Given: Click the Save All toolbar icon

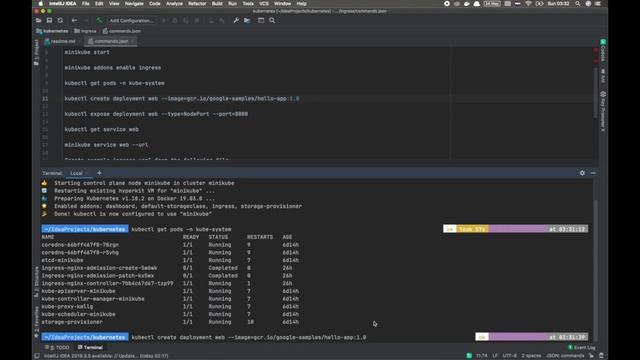Looking at the screenshot, I should [49, 20].
